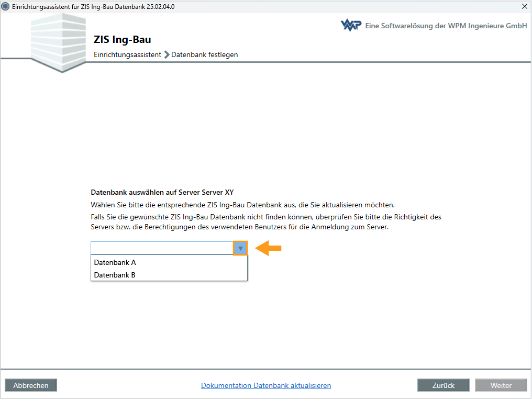Click the 'Eine Softwarelösung der WPM Ingenieure GmbH' text
The height and width of the screenshot is (400, 532).
point(446,26)
